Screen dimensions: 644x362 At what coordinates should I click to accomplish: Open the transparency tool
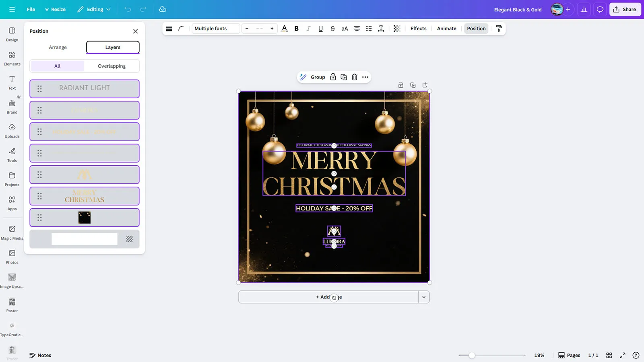click(x=397, y=29)
